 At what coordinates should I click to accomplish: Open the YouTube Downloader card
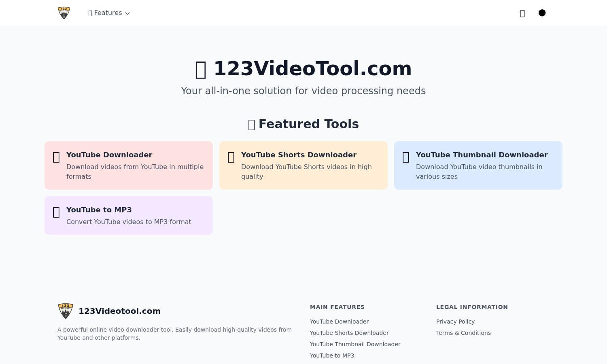pos(129,165)
